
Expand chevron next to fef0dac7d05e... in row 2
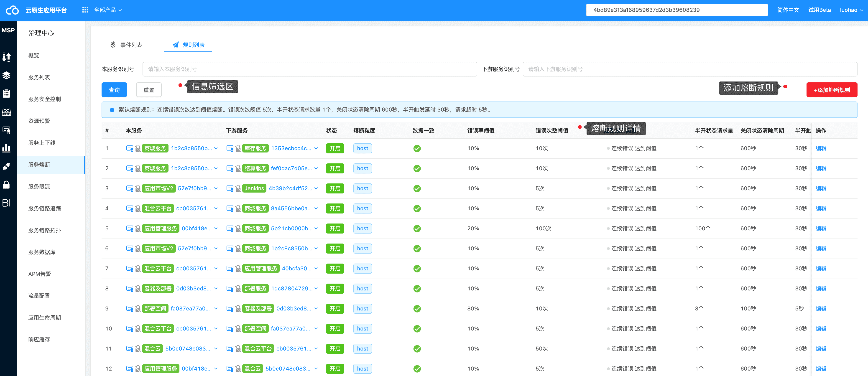click(x=316, y=168)
